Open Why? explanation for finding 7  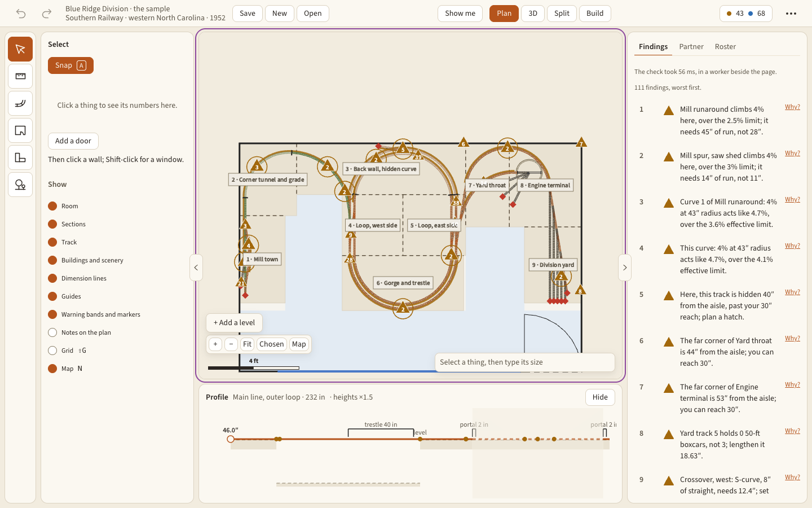click(x=792, y=385)
